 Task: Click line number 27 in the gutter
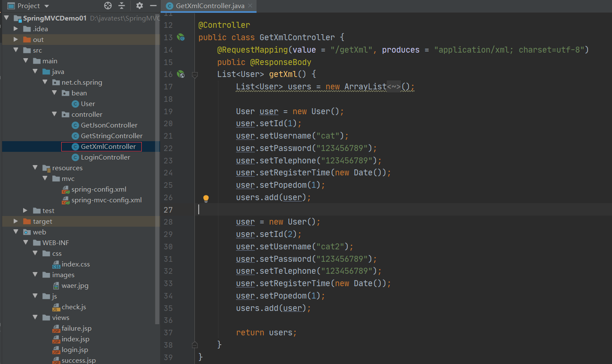tap(168, 210)
